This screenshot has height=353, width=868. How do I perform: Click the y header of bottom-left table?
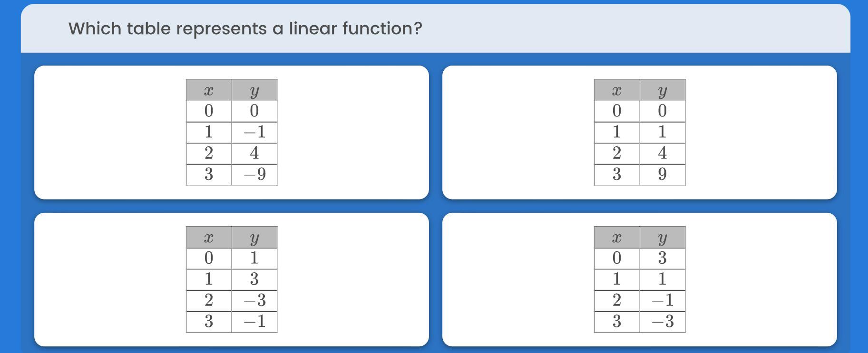point(254,238)
